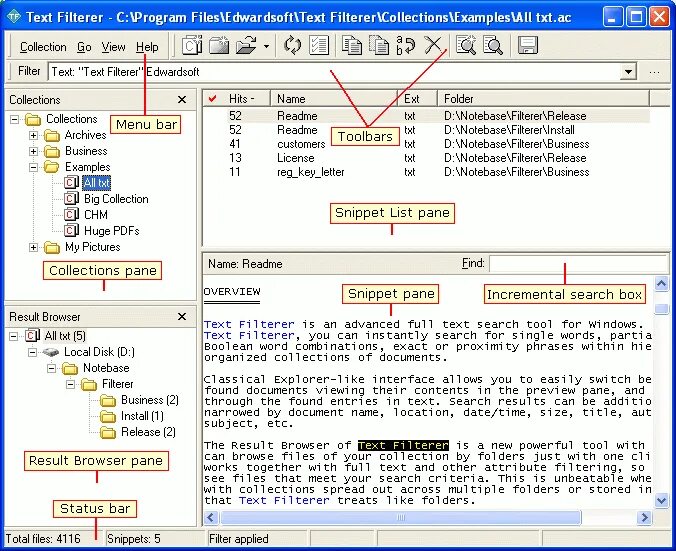Click the ellipsis button beside the Filter box

click(x=654, y=72)
